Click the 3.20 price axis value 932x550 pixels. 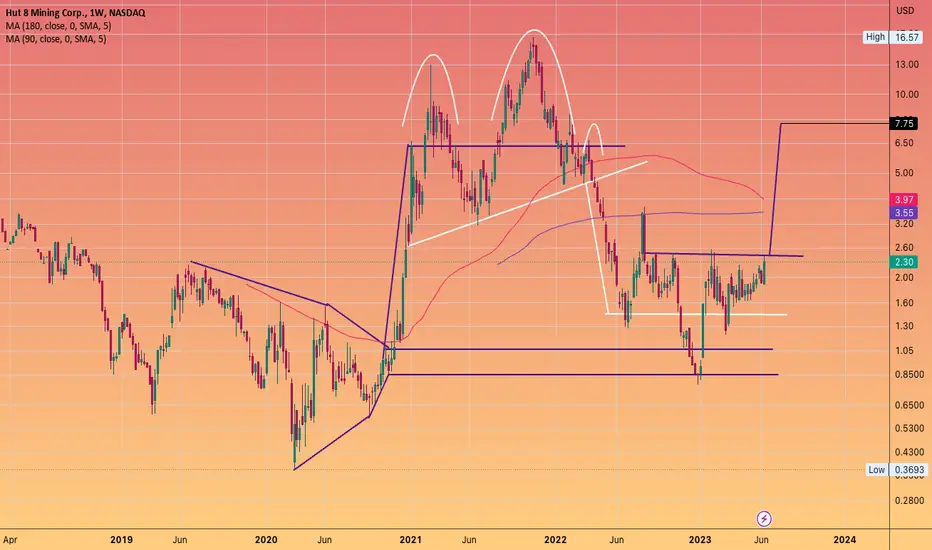tap(904, 224)
